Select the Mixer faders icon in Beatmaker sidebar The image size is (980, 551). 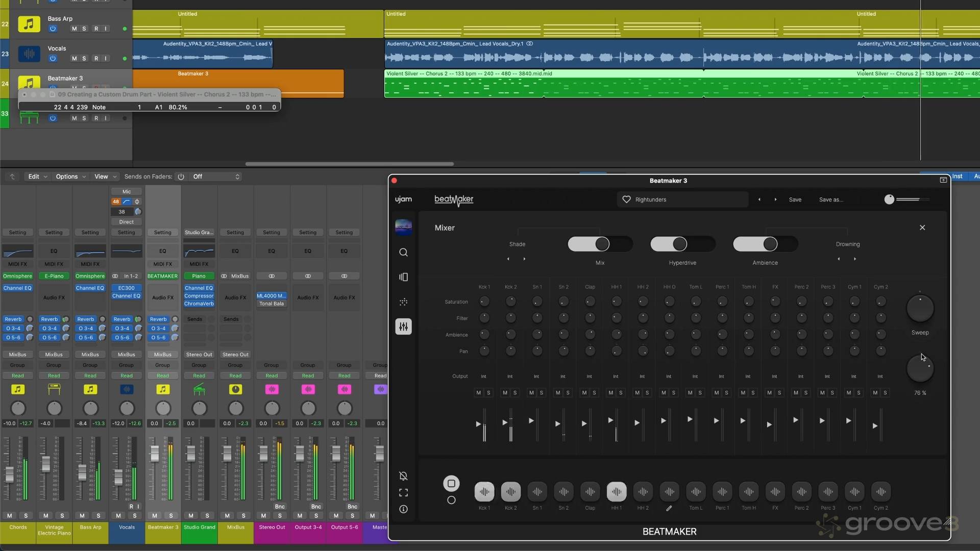click(403, 327)
